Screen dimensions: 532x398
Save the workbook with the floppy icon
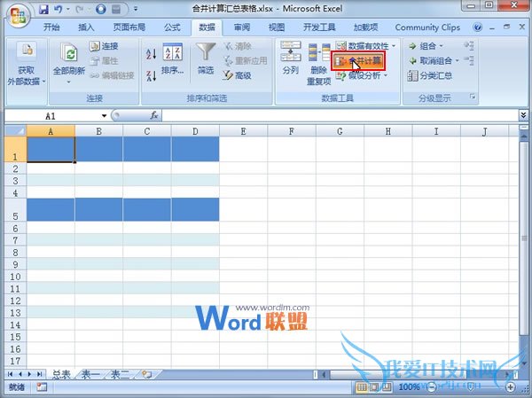click(x=43, y=9)
